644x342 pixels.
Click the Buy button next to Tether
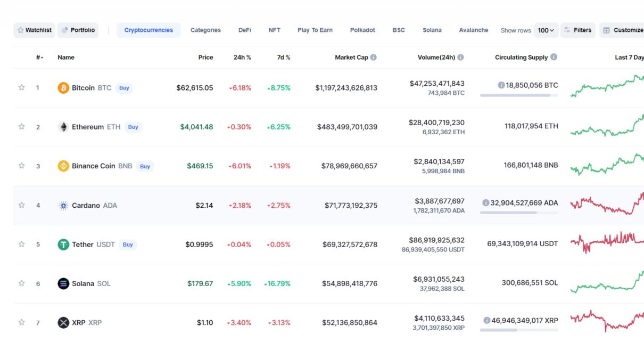point(128,245)
